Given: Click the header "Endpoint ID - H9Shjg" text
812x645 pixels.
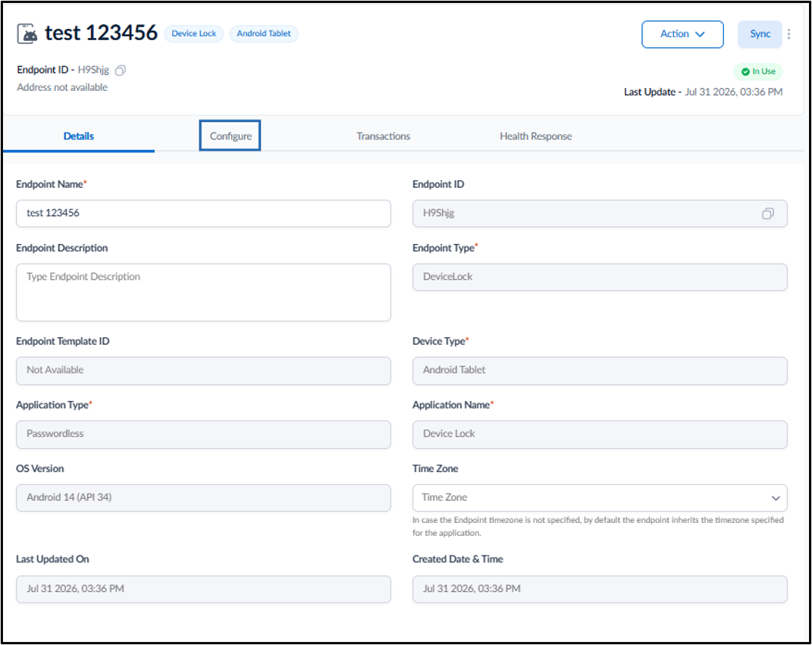Looking at the screenshot, I should (x=63, y=70).
